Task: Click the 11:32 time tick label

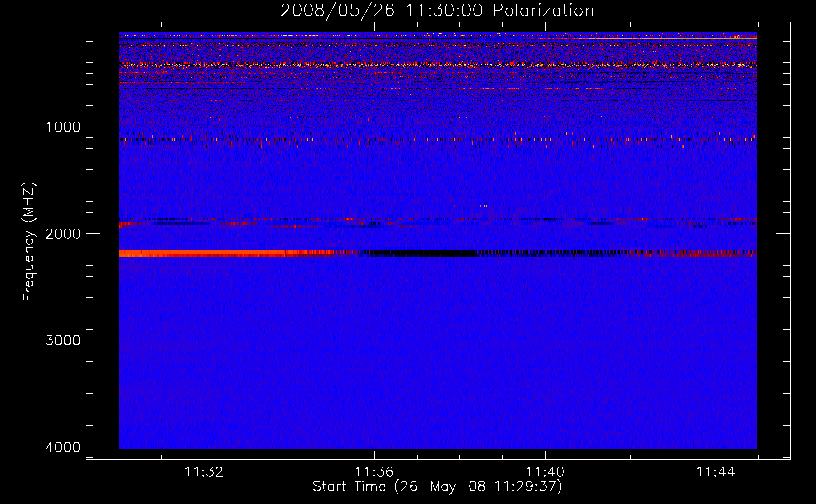Action: (x=204, y=472)
